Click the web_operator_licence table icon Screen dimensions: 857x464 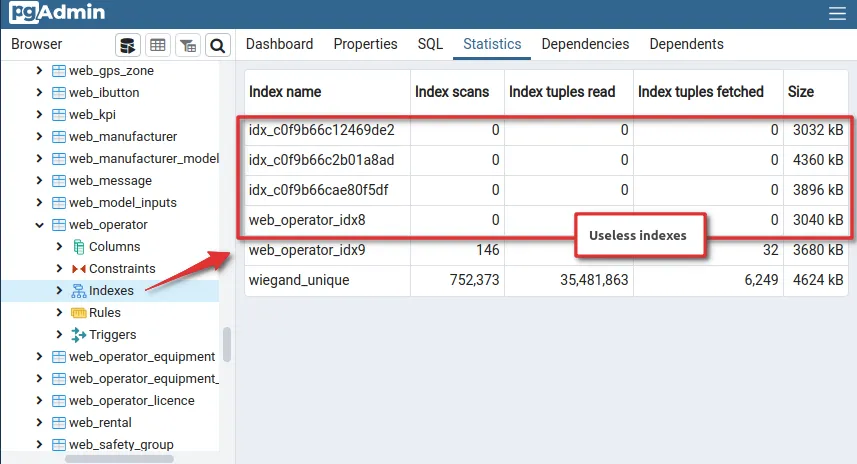coord(58,401)
